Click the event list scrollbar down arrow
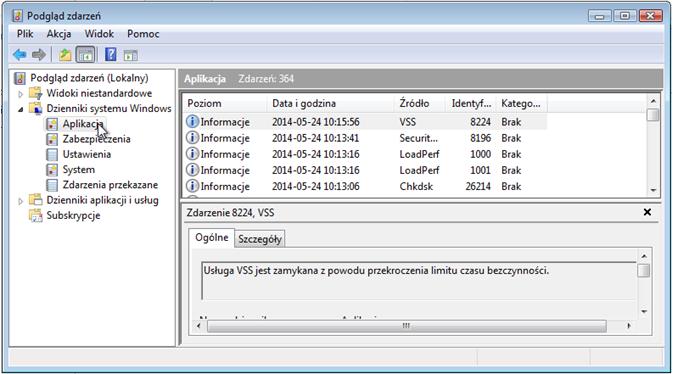 pyautogui.click(x=653, y=190)
